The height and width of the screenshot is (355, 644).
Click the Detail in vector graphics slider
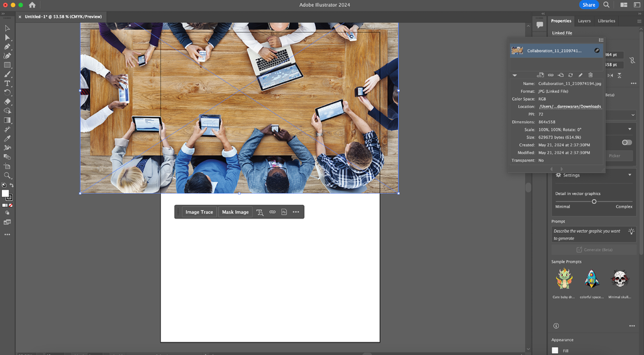pyautogui.click(x=594, y=201)
